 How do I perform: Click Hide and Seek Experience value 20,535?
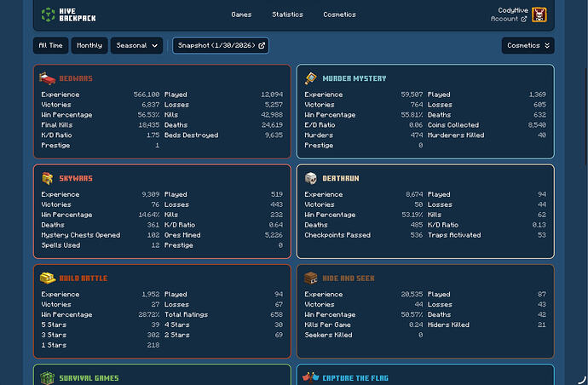tap(412, 294)
